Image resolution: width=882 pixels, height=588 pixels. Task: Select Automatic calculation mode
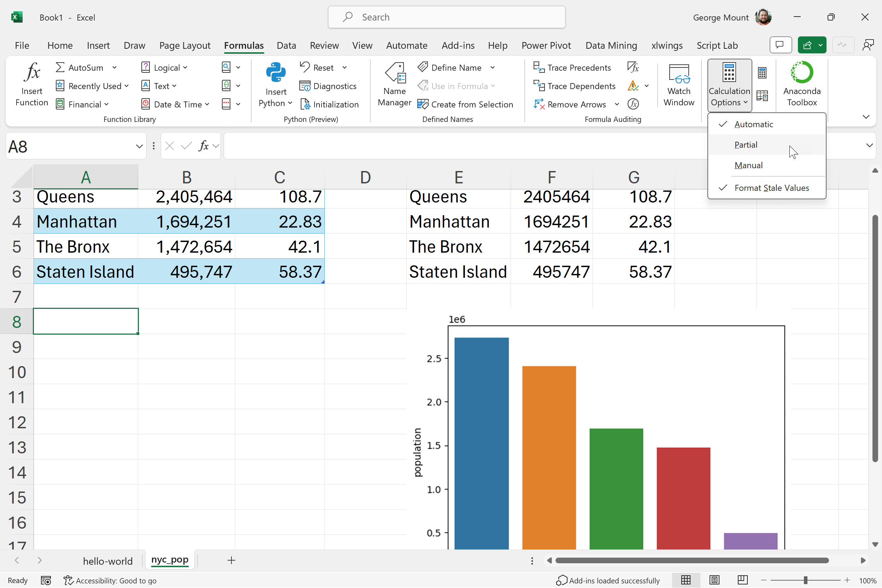753,124
